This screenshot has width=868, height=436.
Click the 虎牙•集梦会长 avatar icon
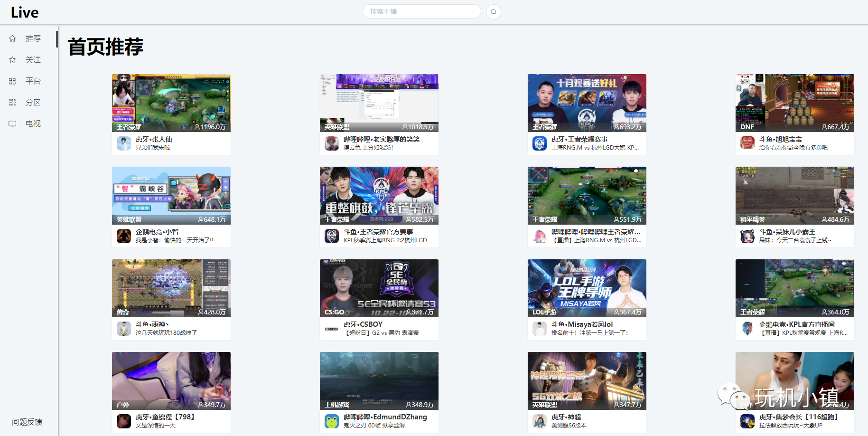click(x=747, y=421)
